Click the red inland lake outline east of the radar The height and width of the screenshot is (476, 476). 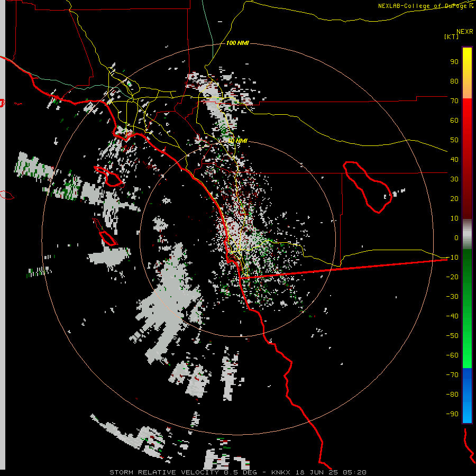point(368,187)
